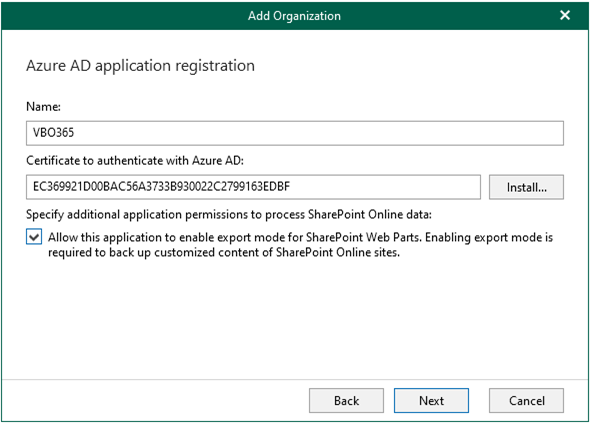Proceed with the Next button
Screen dimensions: 591x423
(431, 400)
